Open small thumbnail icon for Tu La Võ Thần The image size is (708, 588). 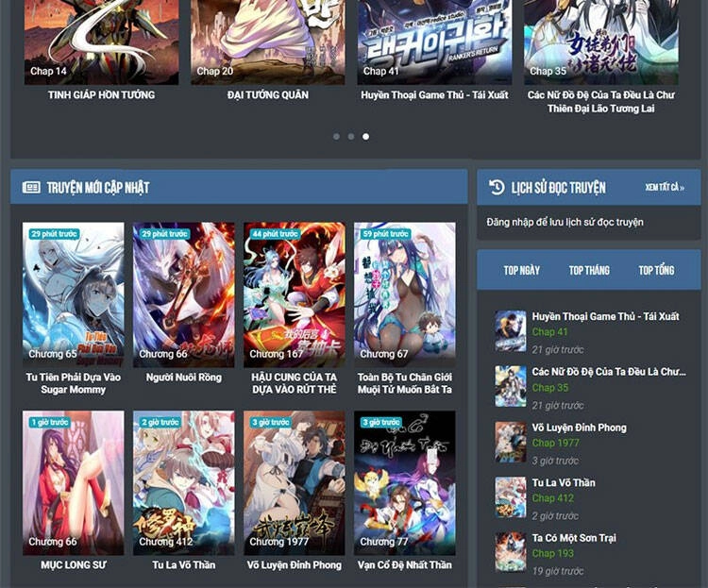point(511,497)
